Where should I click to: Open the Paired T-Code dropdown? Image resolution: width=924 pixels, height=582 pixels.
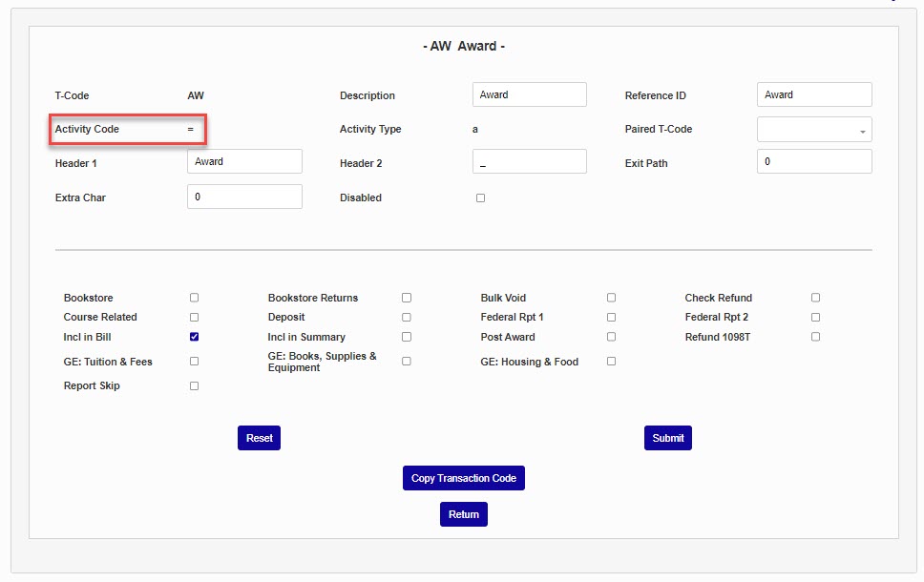point(814,130)
